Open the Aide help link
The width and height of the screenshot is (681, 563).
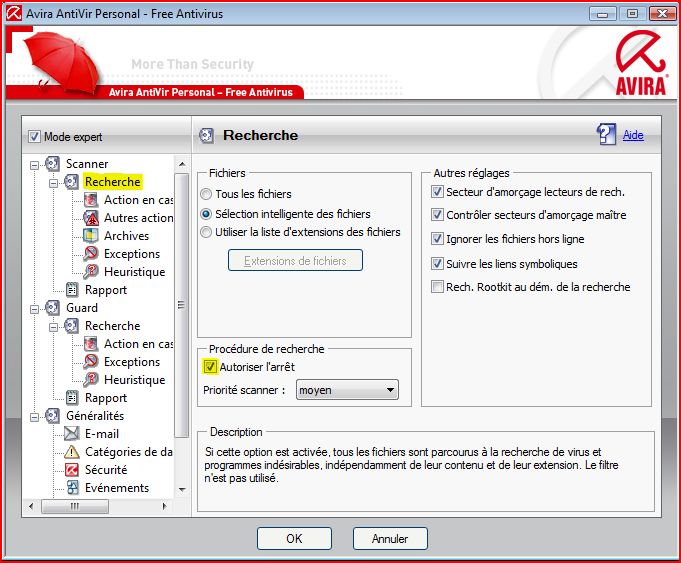click(633, 135)
